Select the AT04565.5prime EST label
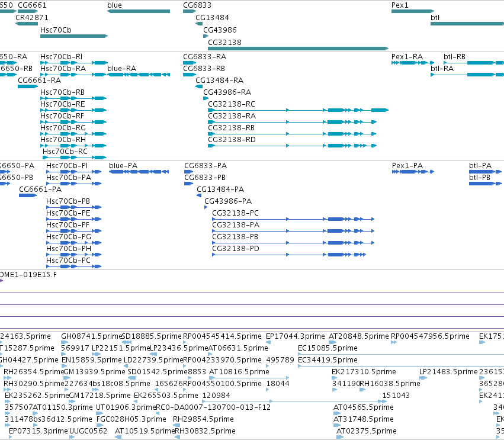Image resolution: width=504 pixels, height=440 pixels. 364,407
